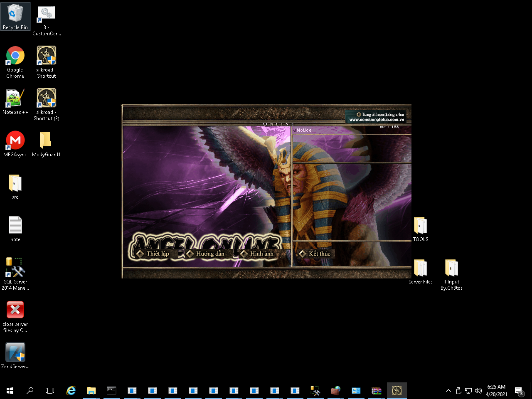Click the Kết thúc button in the launcher

pos(315,254)
